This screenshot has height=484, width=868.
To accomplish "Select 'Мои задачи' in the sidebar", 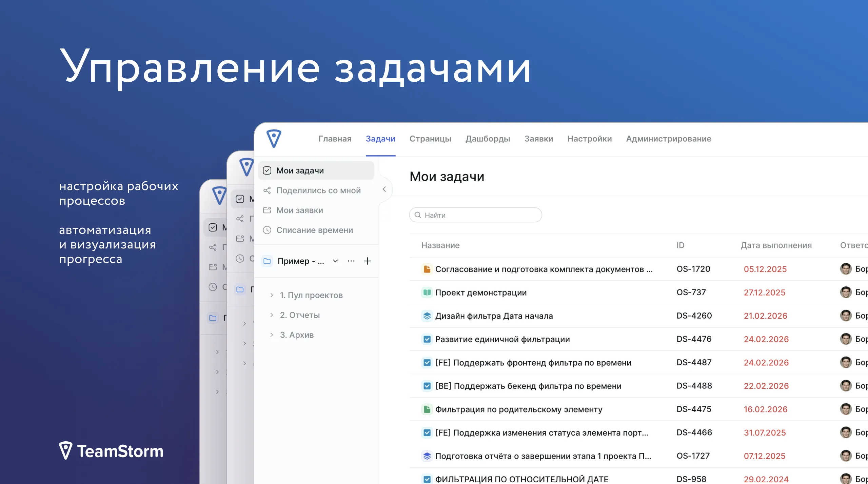I will 300,170.
